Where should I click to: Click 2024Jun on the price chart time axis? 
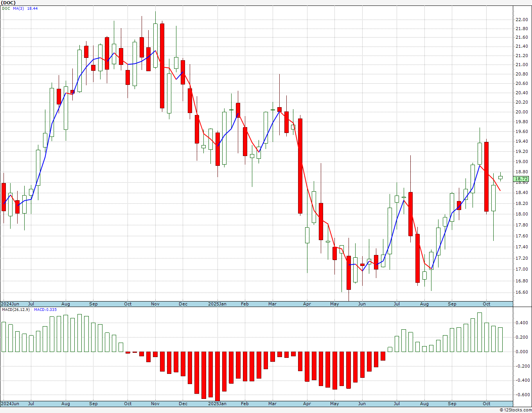click(x=10, y=304)
